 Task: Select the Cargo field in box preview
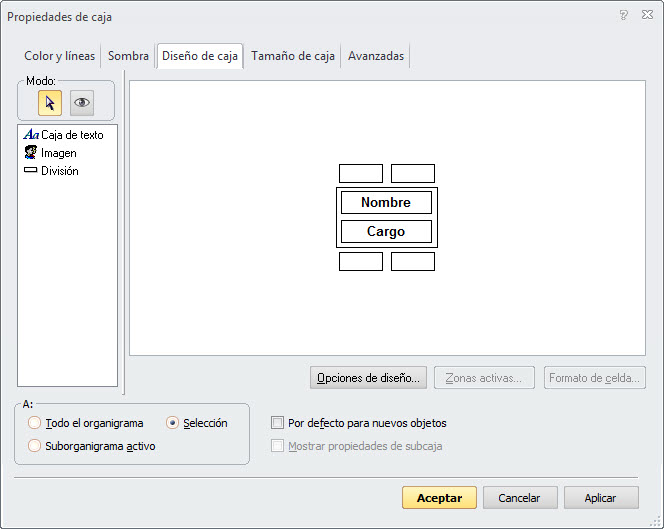coord(386,232)
